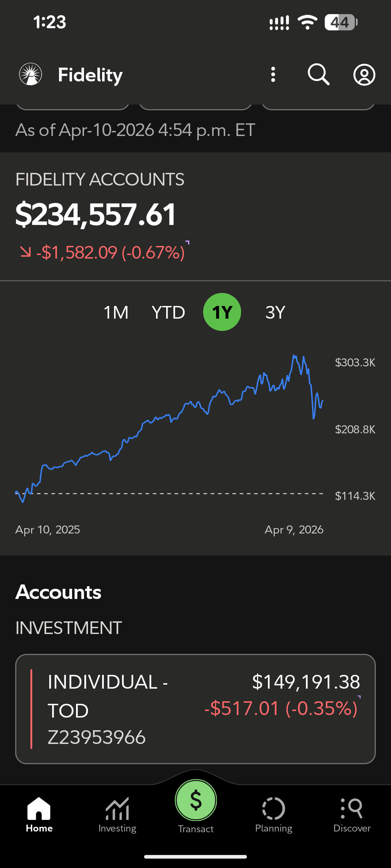Screen dimensions: 391x868
Task: Tap the Accounts section header
Action: 59,592
